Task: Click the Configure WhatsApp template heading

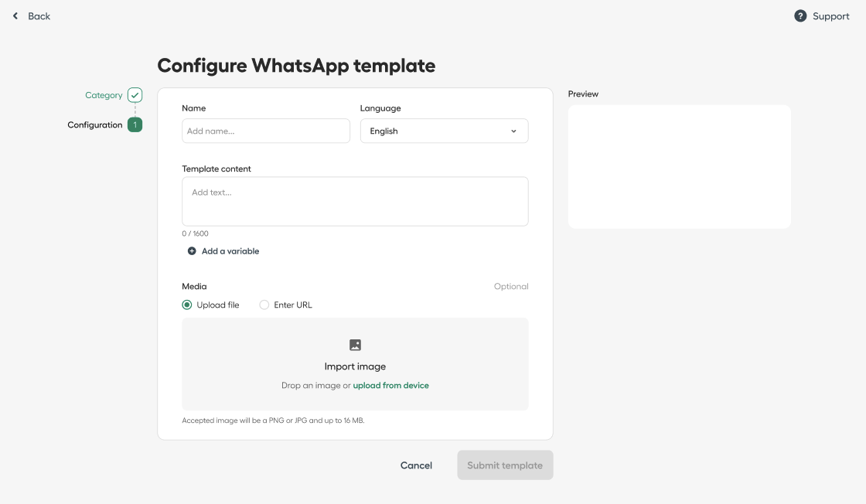Action: pos(296,66)
